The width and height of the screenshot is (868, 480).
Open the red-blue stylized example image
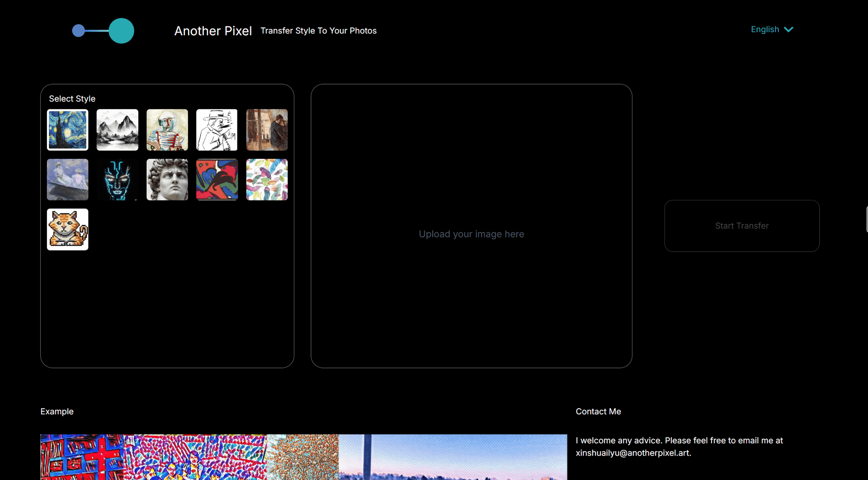[82, 457]
